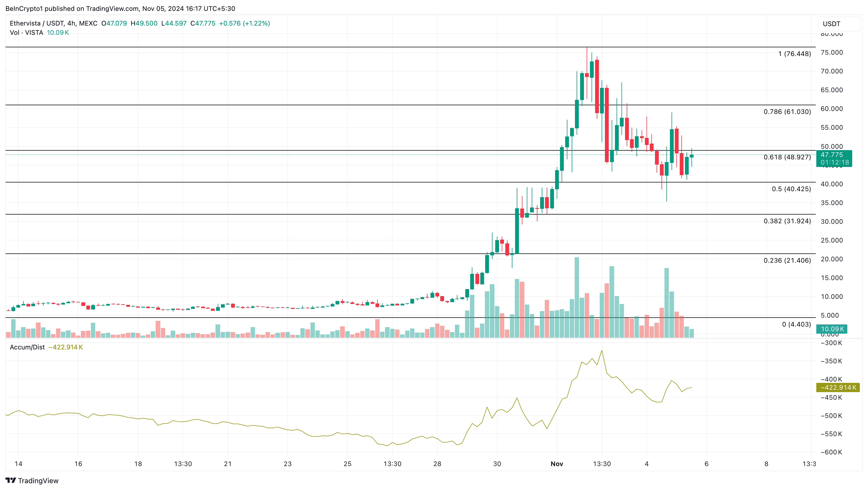Click the TradingView logo icon
This screenshot has height=490, width=868.
[x=11, y=480]
